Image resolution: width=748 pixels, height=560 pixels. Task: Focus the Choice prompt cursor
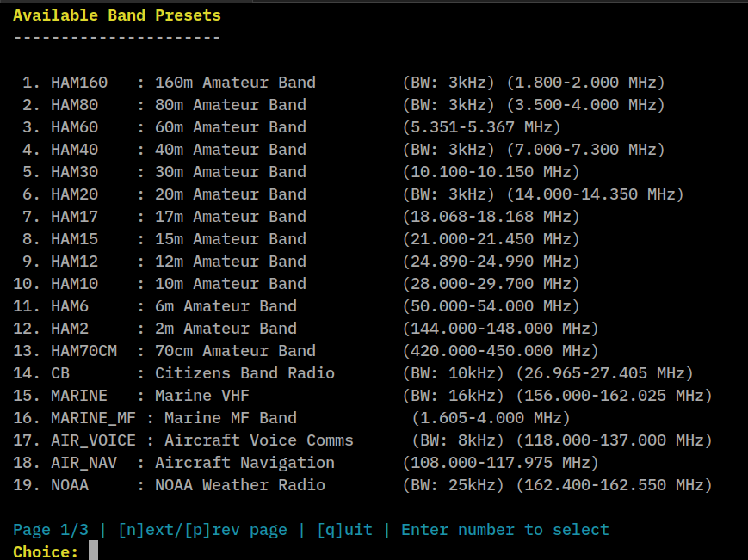[x=94, y=551]
